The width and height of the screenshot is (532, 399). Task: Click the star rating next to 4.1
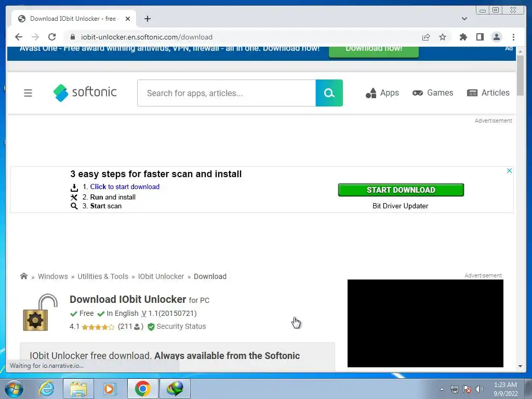pyautogui.click(x=98, y=327)
